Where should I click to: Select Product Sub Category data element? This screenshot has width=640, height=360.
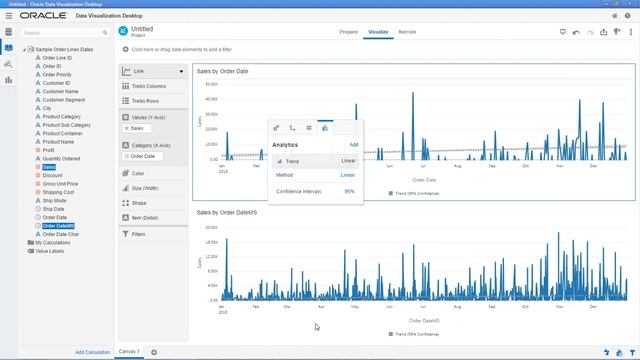(x=67, y=125)
